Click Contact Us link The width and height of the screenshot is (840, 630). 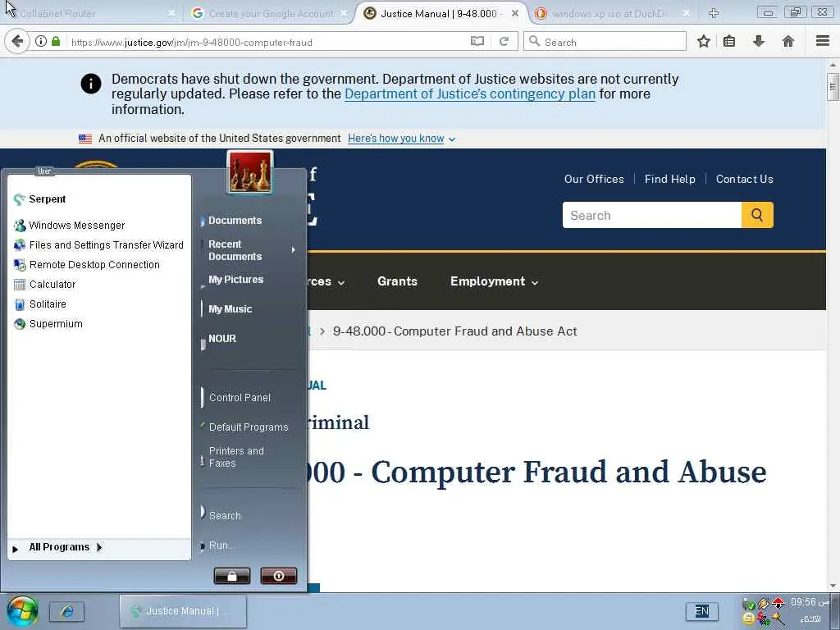pyautogui.click(x=745, y=180)
